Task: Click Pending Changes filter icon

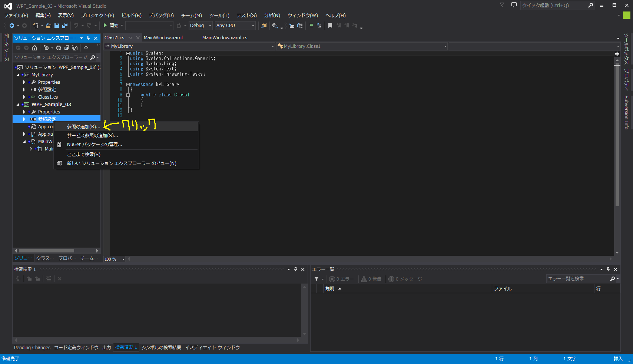Action: point(46,48)
